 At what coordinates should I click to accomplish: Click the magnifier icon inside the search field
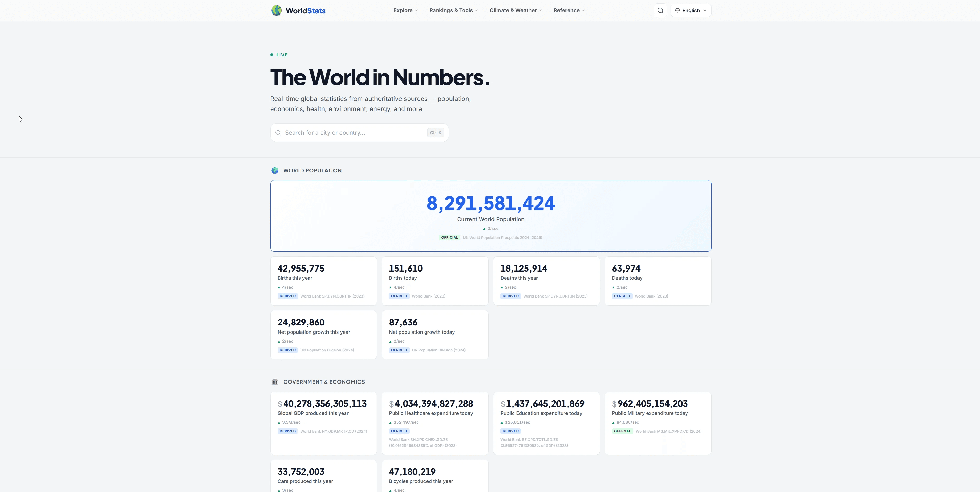(278, 132)
